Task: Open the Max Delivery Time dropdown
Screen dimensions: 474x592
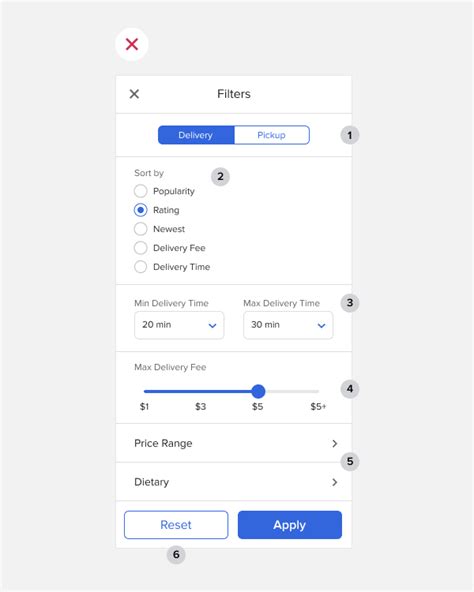Action: [288, 325]
